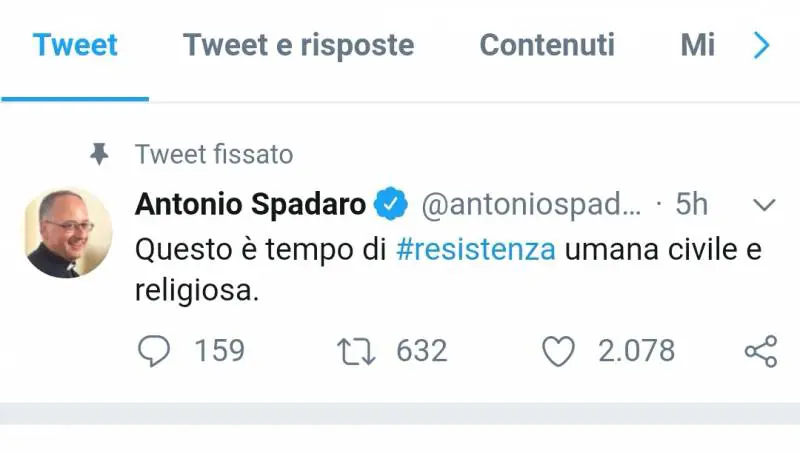The height and width of the screenshot is (453, 800).
Task: Like the tweet with the heart icon
Action: click(559, 351)
